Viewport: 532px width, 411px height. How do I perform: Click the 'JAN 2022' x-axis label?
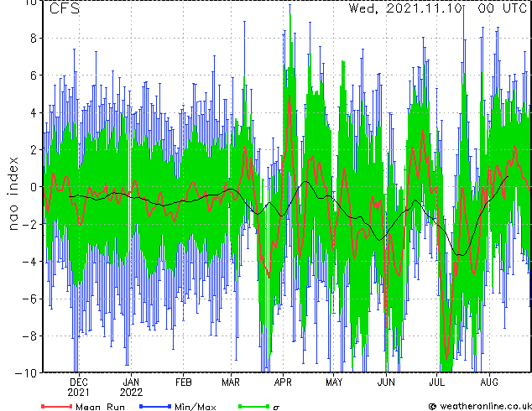[x=131, y=388]
